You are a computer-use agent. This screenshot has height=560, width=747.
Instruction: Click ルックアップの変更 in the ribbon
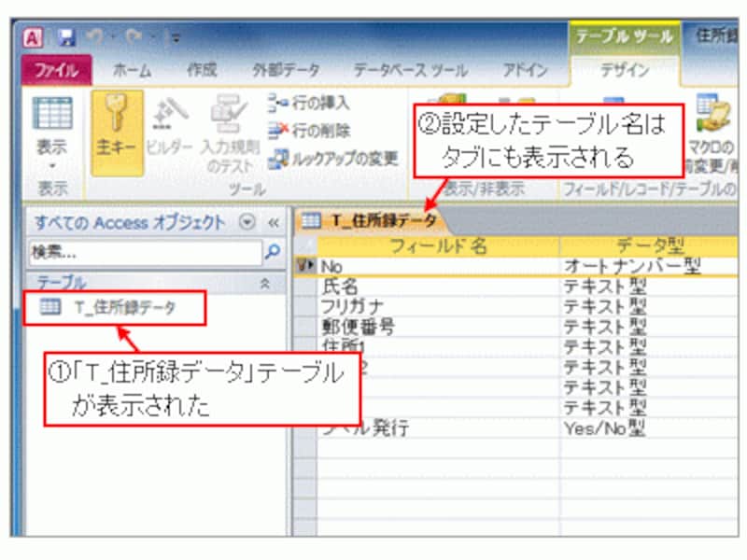click(333, 159)
